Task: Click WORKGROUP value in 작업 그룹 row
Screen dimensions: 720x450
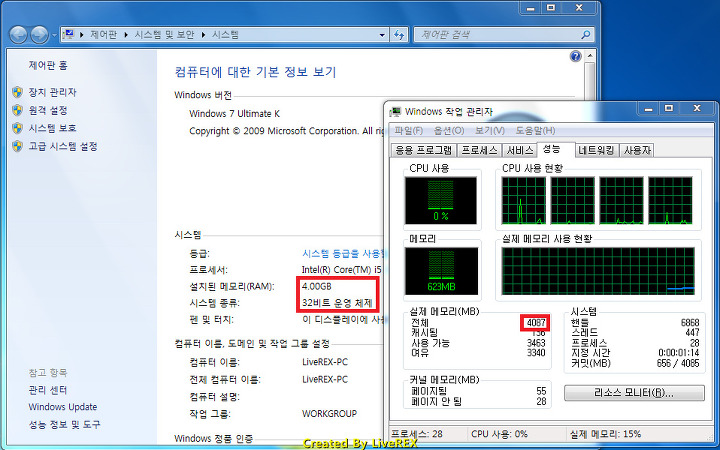Action: tap(329, 414)
